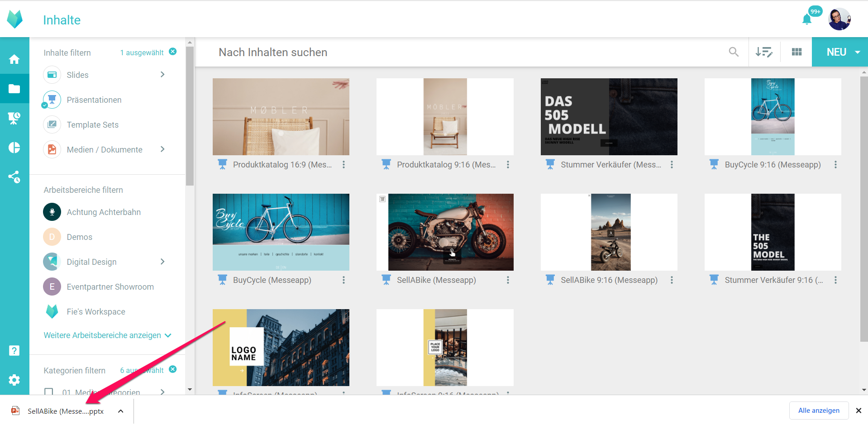Close the downloads bar
Screen dimensions: 868x425
[858, 411]
